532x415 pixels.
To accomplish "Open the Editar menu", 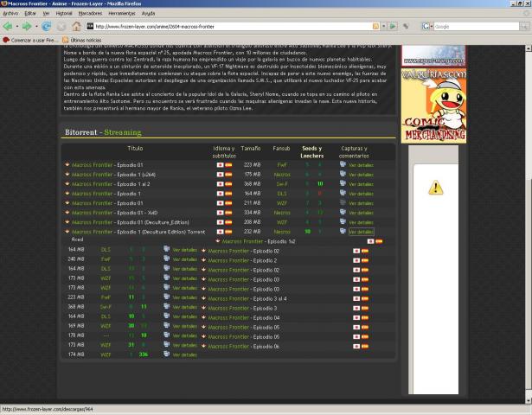I will (30, 13).
